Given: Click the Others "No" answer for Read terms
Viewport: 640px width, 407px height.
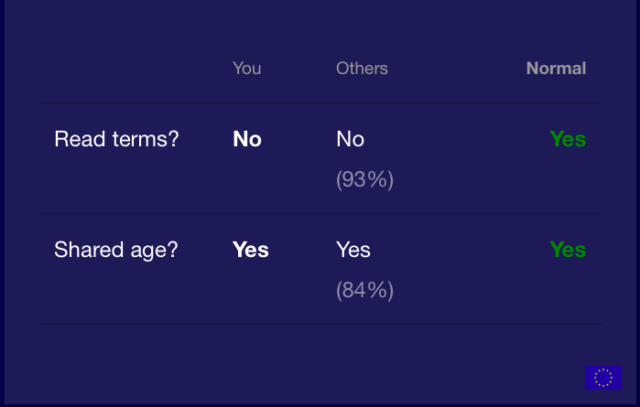Looking at the screenshot, I should pos(350,139).
